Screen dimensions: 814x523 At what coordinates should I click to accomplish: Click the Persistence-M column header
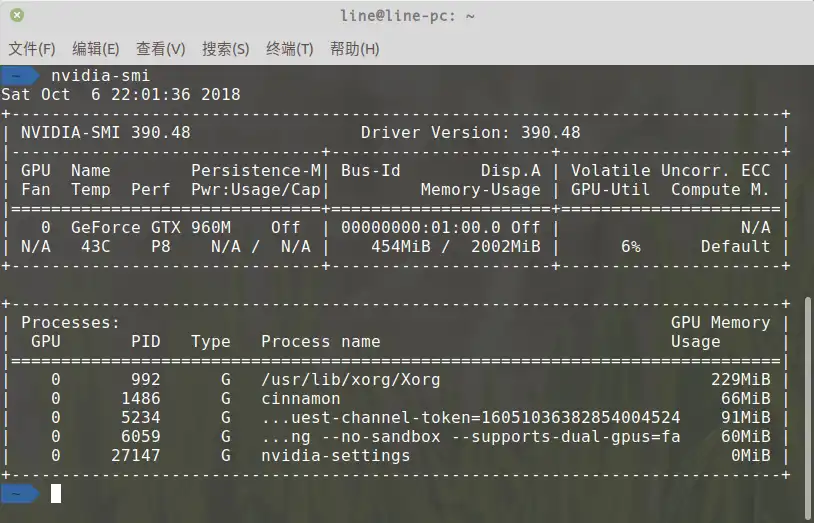click(256, 170)
